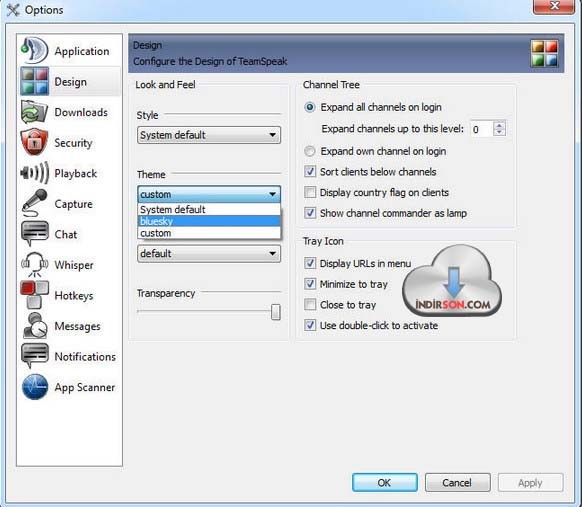This screenshot has width=582, height=507.
Task: Confirm settings with the OK button
Action: [x=385, y=483]
